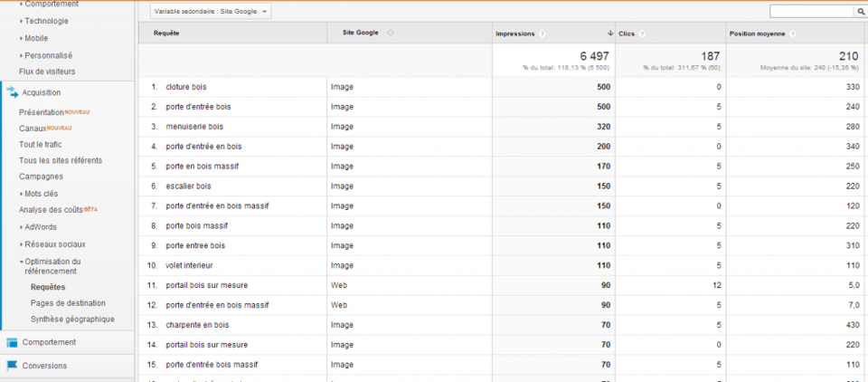Click the Clics column help icon
The width and height of the screenshot is (868, 382).
click(x=643, y=33)
